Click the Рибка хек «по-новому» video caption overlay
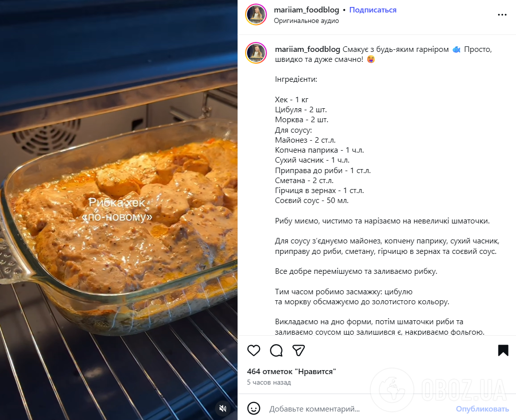 click(118, 210)
